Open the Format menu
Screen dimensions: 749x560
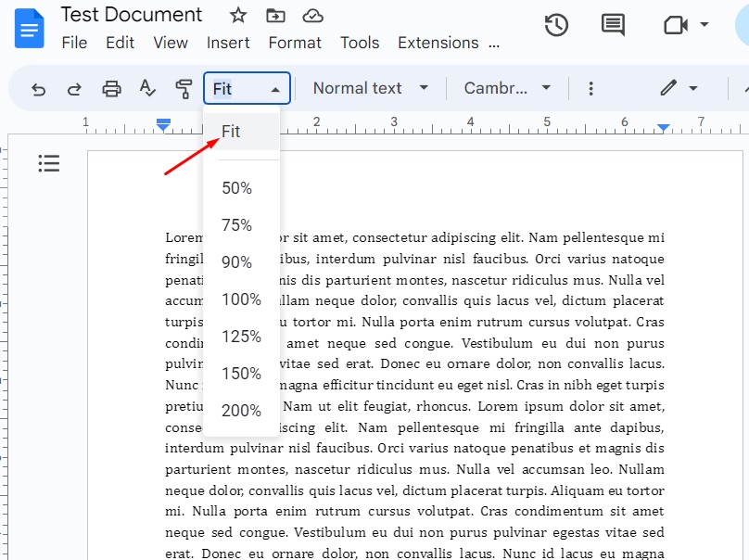[x=295, y=43]
